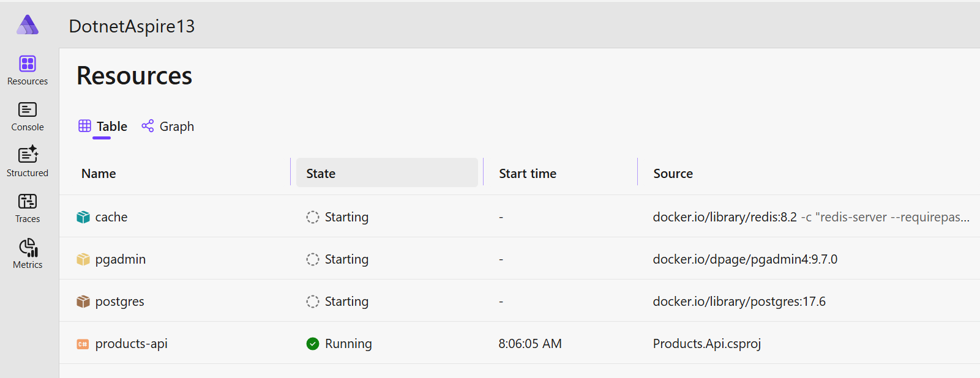Image resolution: width=980 pixels, height=378 pixels.
Task: Sort by the Name column header
Action: 99,174
